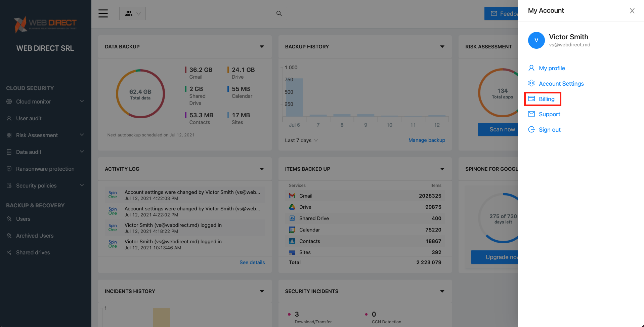Go to User audit in sidebar
The width and height of the screenshot is (644, 327).
[x=29, y=118]
